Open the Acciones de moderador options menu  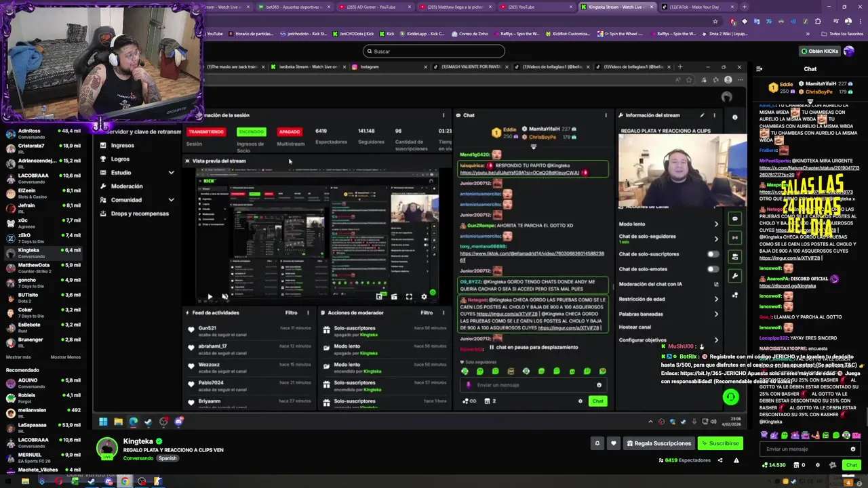(443, 312)
